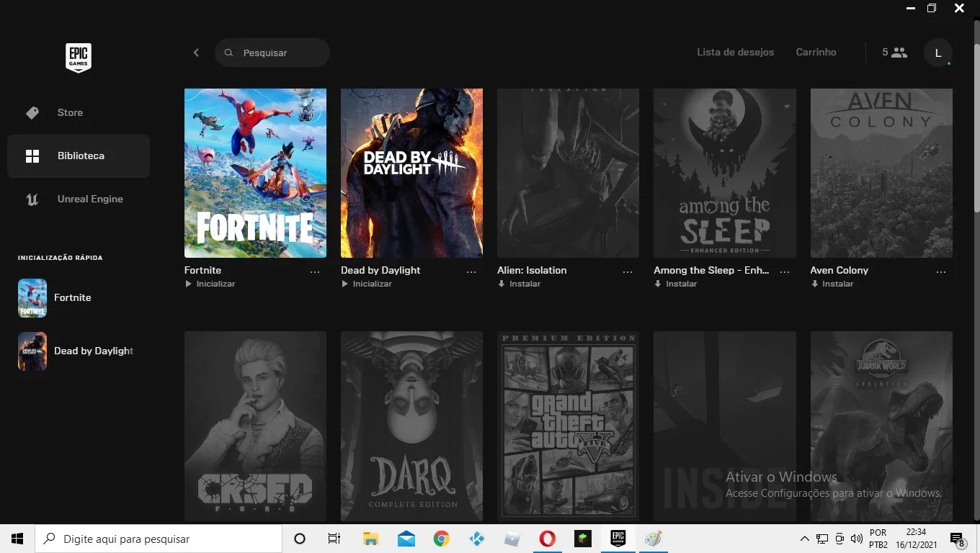Click the Epic Games taskbar icon
The image size is (980, 553).
pyautogui.click(x=618, y=539)
